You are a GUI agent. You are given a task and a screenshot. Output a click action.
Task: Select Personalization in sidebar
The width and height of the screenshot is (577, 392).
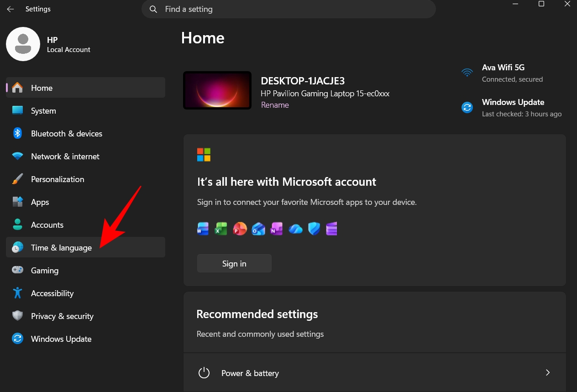85,179
